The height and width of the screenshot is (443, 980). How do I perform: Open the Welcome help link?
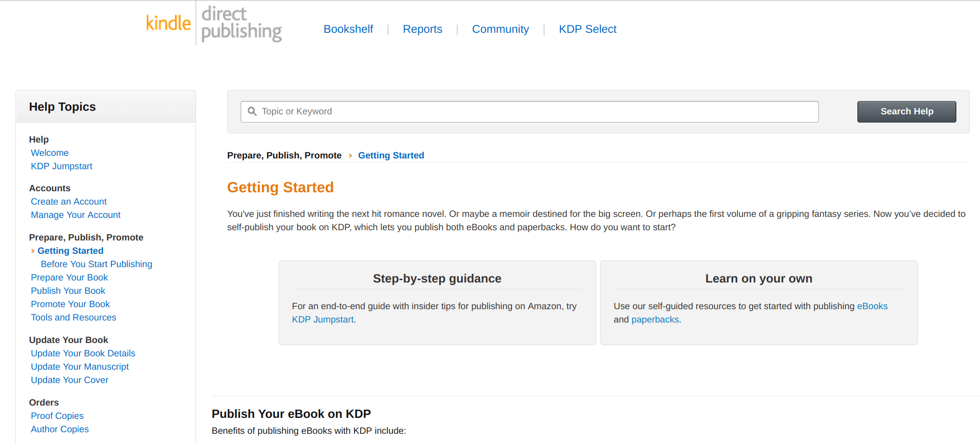(x=50, y=153)
